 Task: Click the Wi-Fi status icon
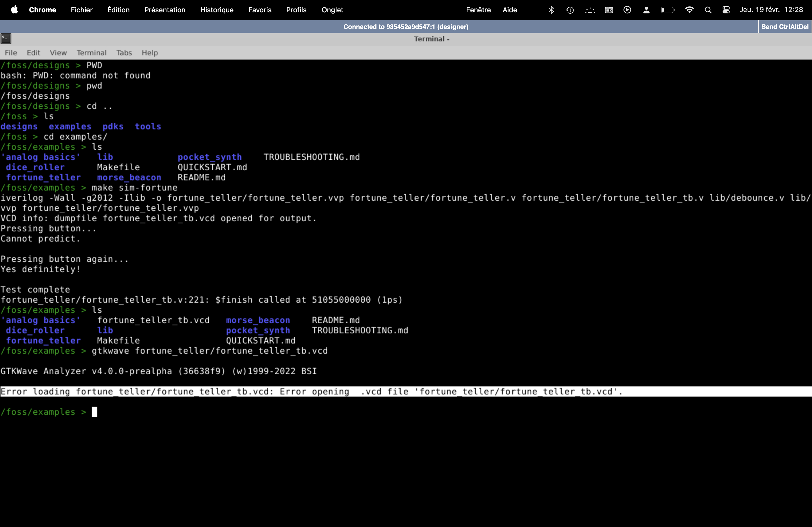coord(689,10)
